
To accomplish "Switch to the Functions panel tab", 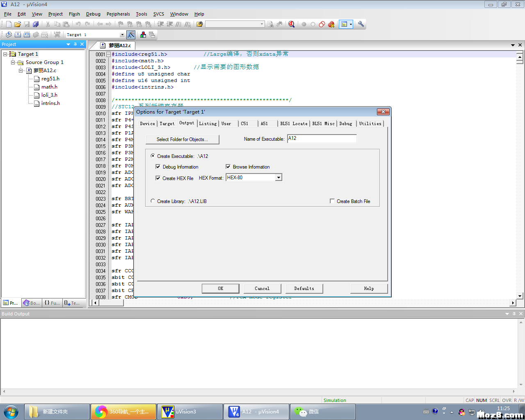I will click(52, 303).
